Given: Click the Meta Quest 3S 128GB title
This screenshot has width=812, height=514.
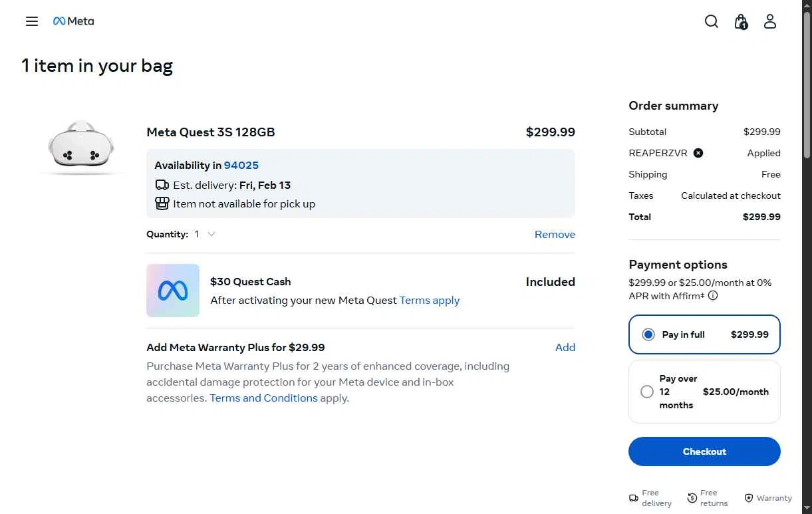Looking at the screenshot, I should (x=211, y=132).
